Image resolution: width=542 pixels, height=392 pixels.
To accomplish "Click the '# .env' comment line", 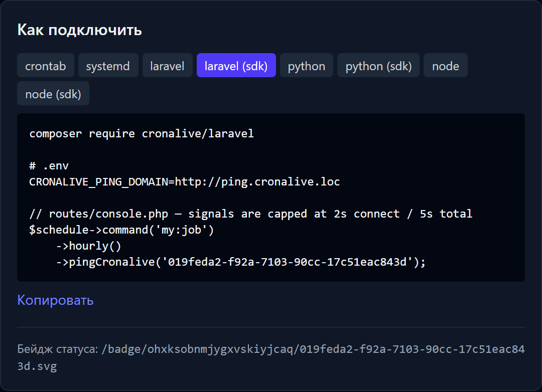I will click(x=49, y=166).
